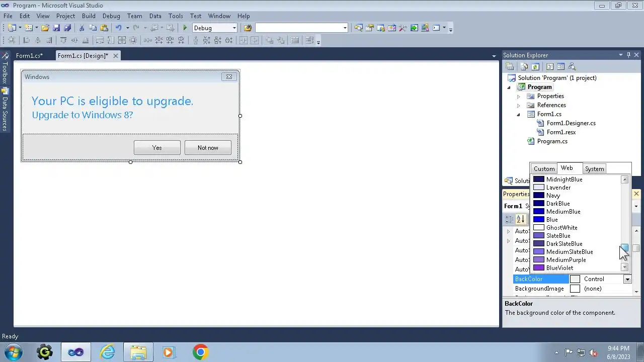This screenshot has width=644, height=362.
Task: Toggle auto-hide pin on Solution Explorer
Action: tap(628, 55)
